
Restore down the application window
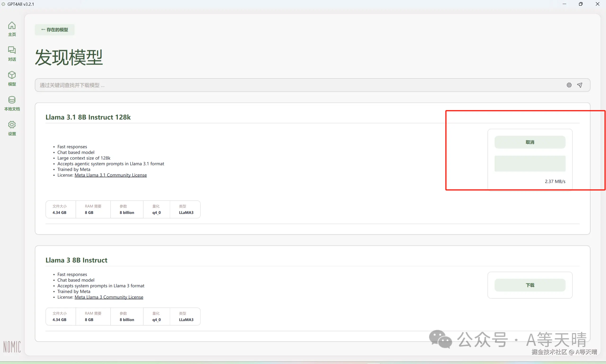[x=580, y=4]
